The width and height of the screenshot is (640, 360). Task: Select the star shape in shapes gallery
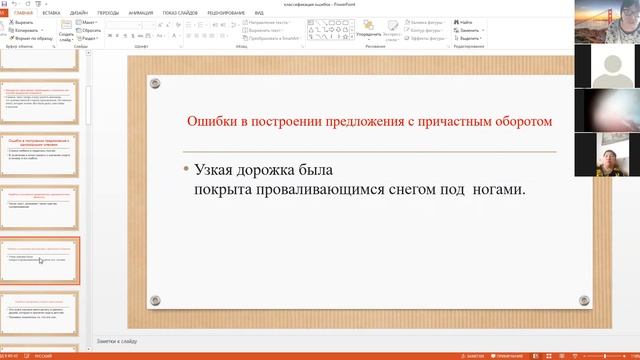click(345, 37)
